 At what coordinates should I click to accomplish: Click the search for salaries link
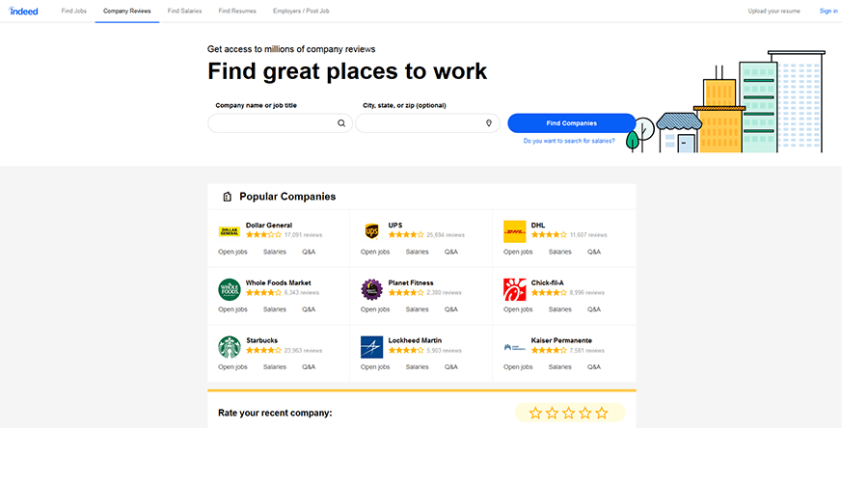click(x=569, y=141)
